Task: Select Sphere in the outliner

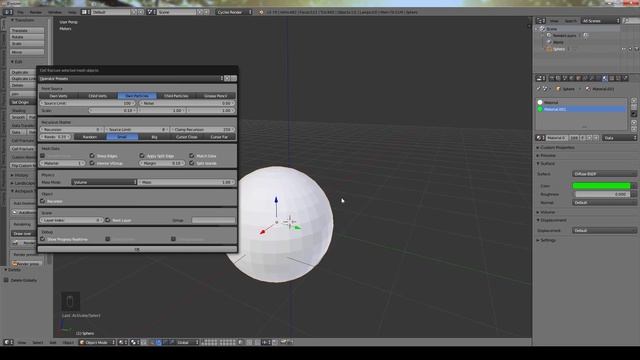Action: (559, 49)
